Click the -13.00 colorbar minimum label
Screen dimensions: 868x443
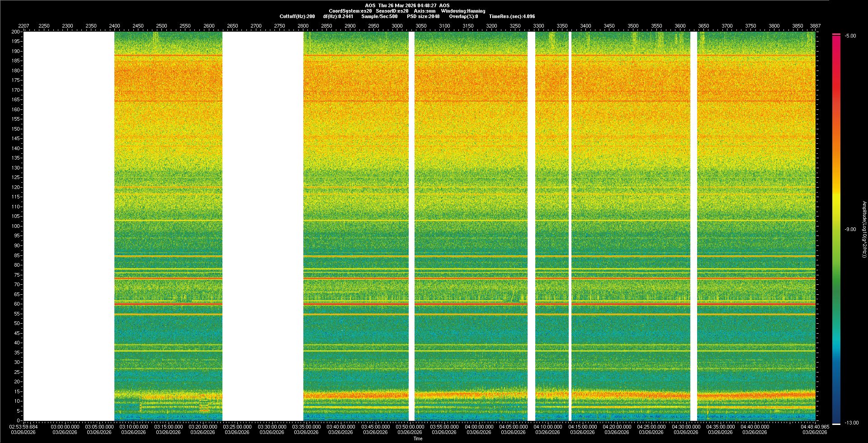(x=852, y=423)
